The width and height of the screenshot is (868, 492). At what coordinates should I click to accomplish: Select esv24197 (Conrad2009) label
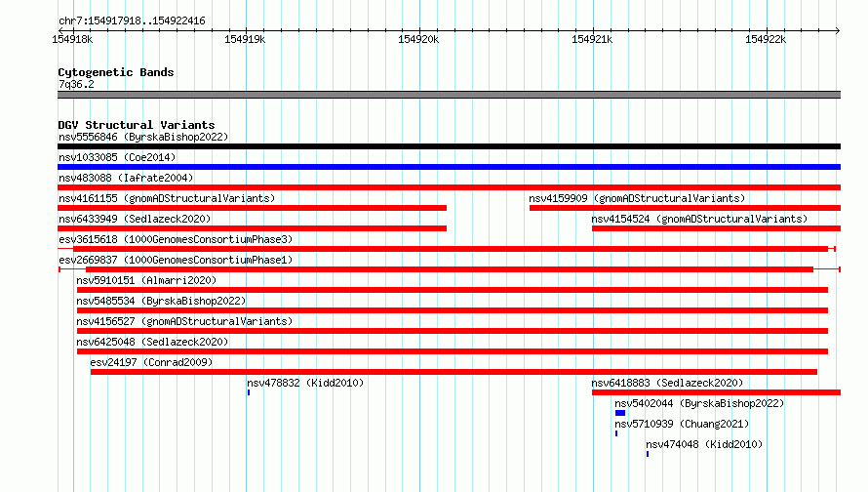pos(151,362)
